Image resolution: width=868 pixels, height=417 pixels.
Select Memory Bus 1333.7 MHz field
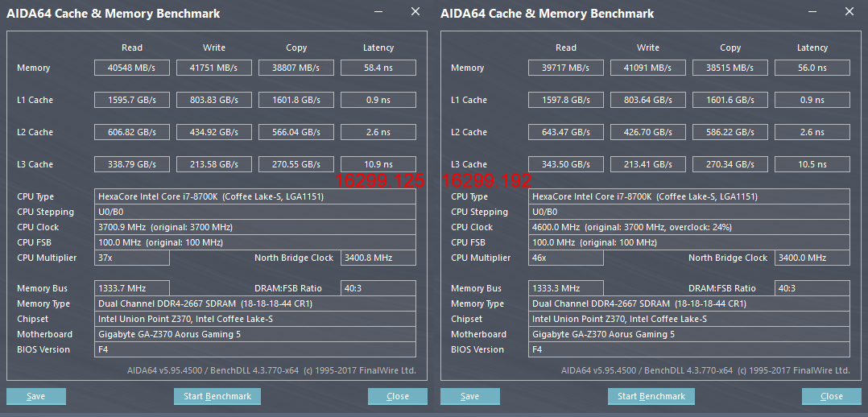(132, 288)
